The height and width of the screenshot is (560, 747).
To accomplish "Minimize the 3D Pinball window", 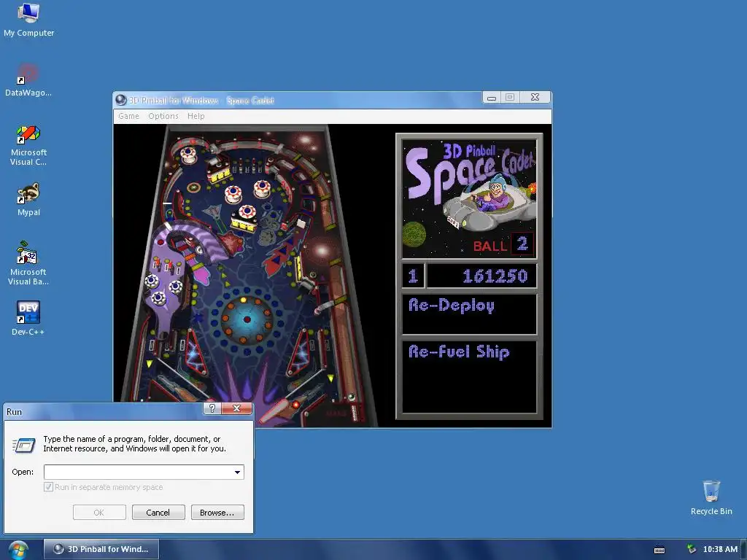I will pyautogui.click(x=492, y=97).
